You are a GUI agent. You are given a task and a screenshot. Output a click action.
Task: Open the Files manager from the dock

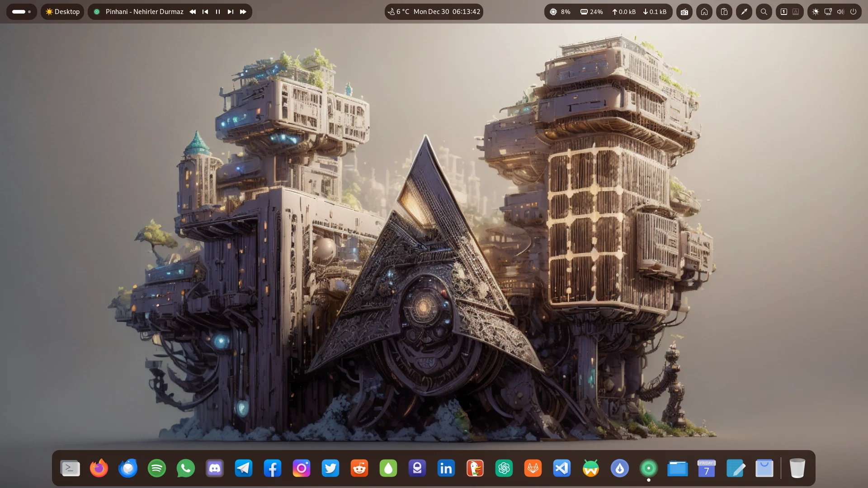point(678,468)
